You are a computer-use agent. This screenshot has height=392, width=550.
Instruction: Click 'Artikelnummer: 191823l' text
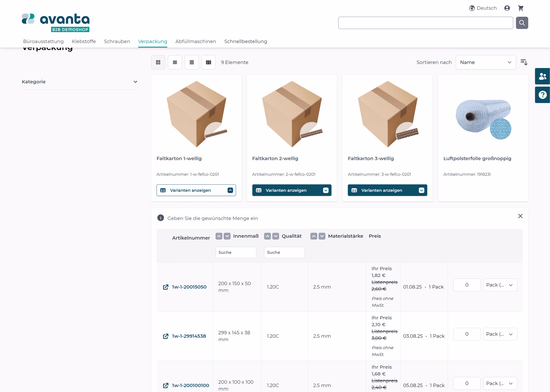pyautogui.click(x=467, y=174)
